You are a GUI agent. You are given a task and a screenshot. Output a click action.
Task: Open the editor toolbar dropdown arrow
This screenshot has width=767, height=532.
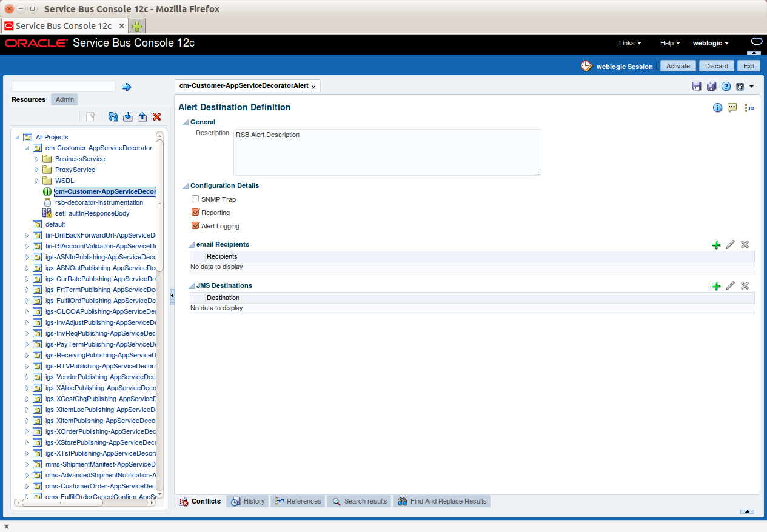(751, 87)
